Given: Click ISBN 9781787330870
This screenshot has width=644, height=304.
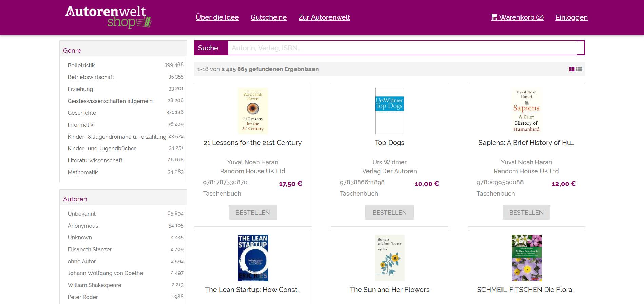Looking at the screenshot, I should [225, 182].
